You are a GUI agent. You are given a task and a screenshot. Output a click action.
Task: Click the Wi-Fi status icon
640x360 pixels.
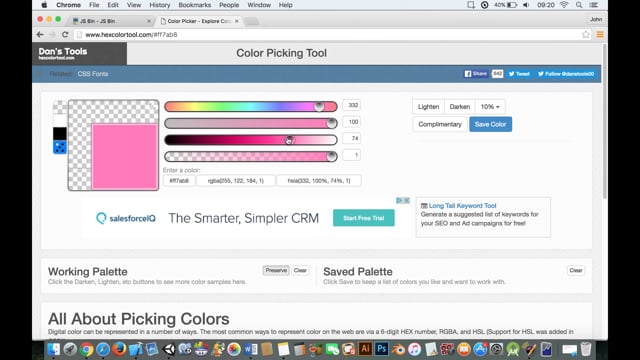pyautogui.click(x=564, y=5)
